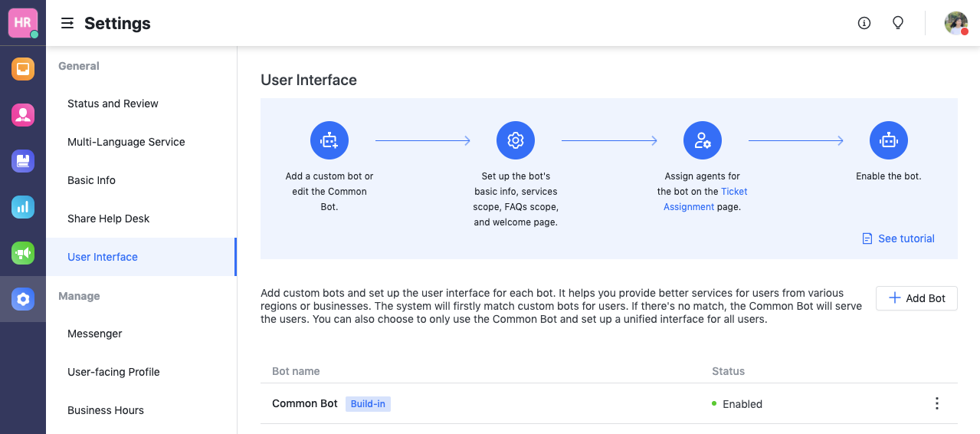Screen dimensions: 980x434
Task: Open the user profile avatar menu
Action: [955, 23]
